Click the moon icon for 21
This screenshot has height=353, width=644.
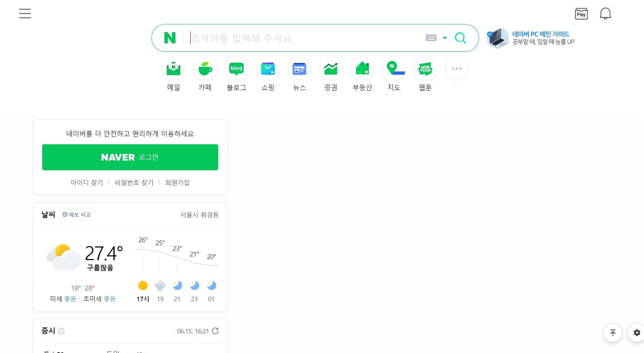pos(177,285)
